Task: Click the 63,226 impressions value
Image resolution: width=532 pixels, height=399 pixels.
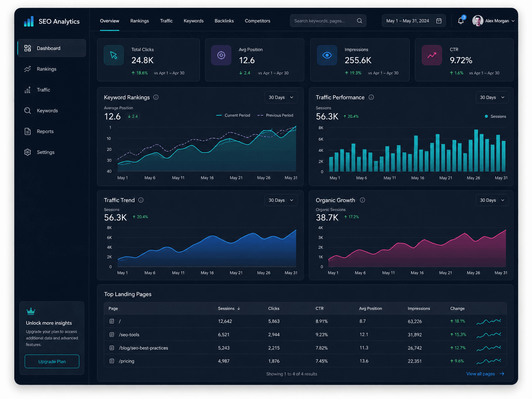Action: (x=415, y=321)
